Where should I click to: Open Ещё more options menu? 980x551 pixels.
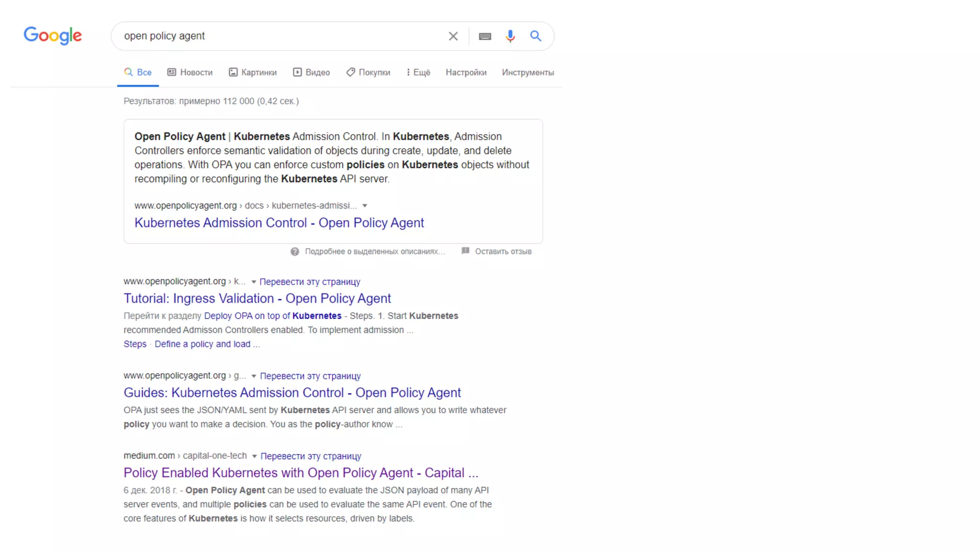[x=418, y=72]
